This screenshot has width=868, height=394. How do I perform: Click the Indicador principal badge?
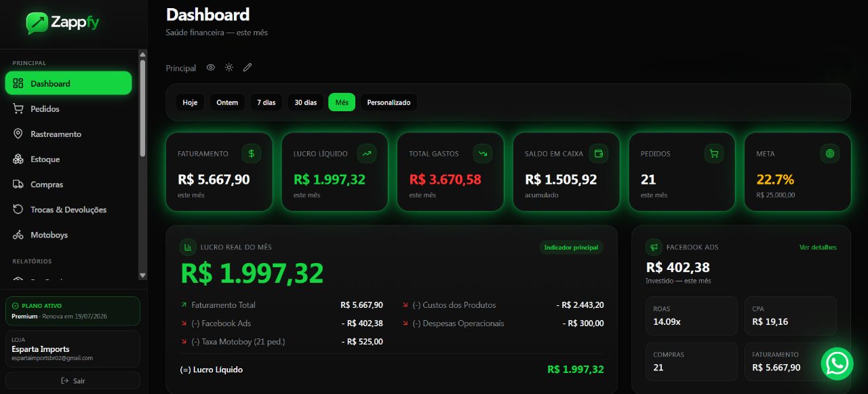[x=571, y=248]
